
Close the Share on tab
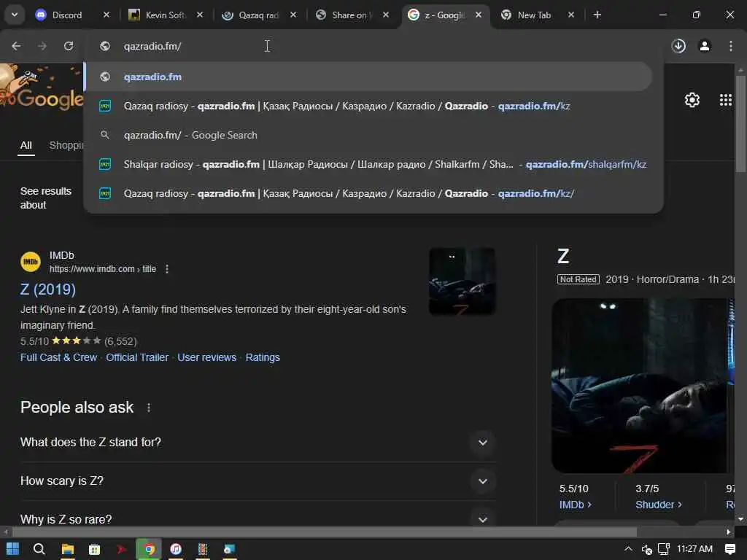[386, 15]
